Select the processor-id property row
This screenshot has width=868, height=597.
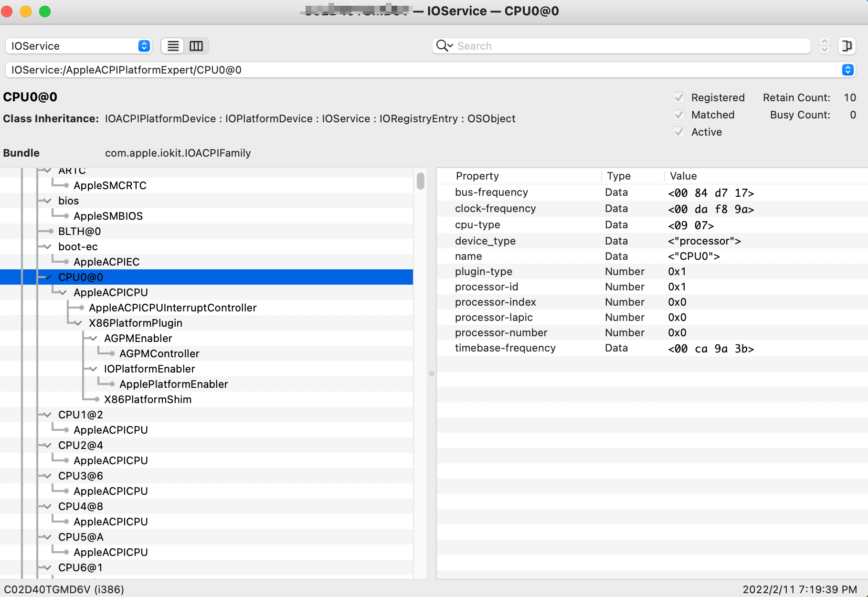coord(652,287)
